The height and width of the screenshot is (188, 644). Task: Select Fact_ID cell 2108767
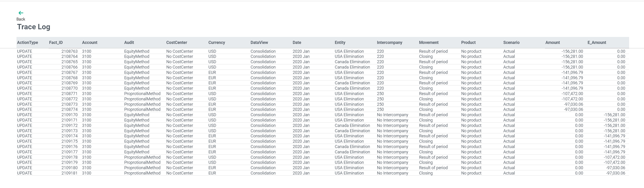click(70, 73)
